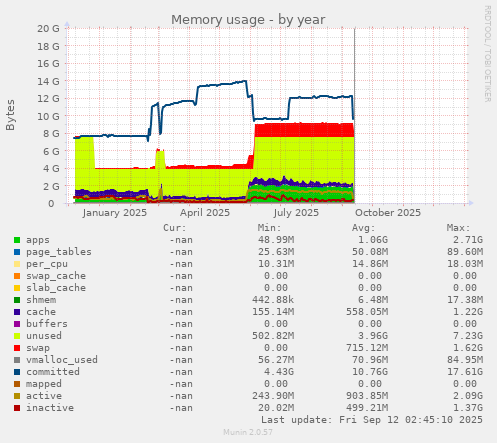497x443 pixels.
Task: Click the 'Bytes' vertical axis label
Action: click(x=10, y=115)
